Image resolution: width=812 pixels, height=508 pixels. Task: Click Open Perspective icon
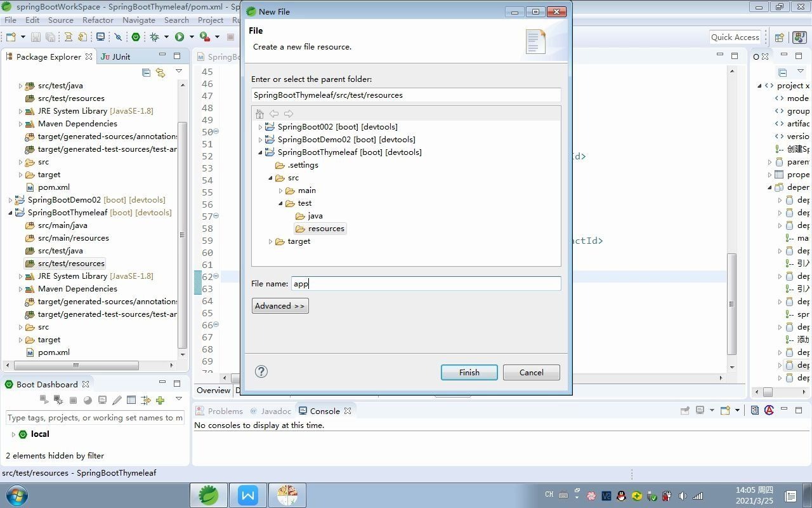tap(780, 37)
